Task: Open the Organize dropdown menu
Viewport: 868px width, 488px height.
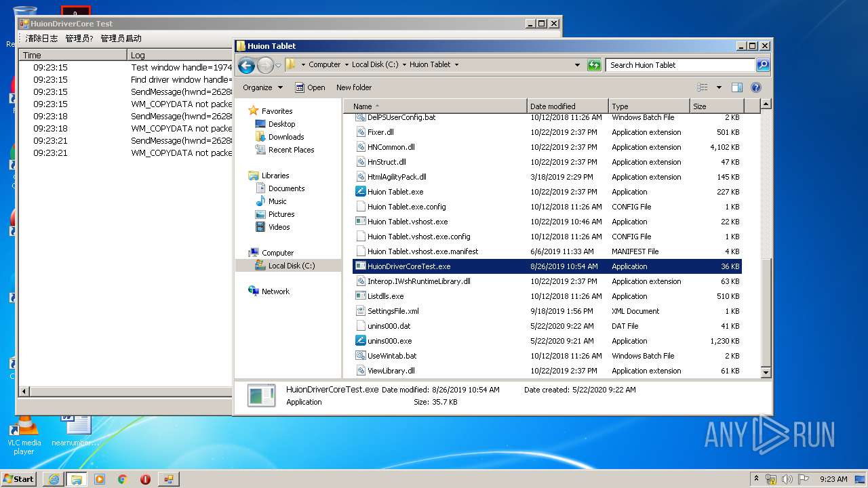Action: coord(263,87)
